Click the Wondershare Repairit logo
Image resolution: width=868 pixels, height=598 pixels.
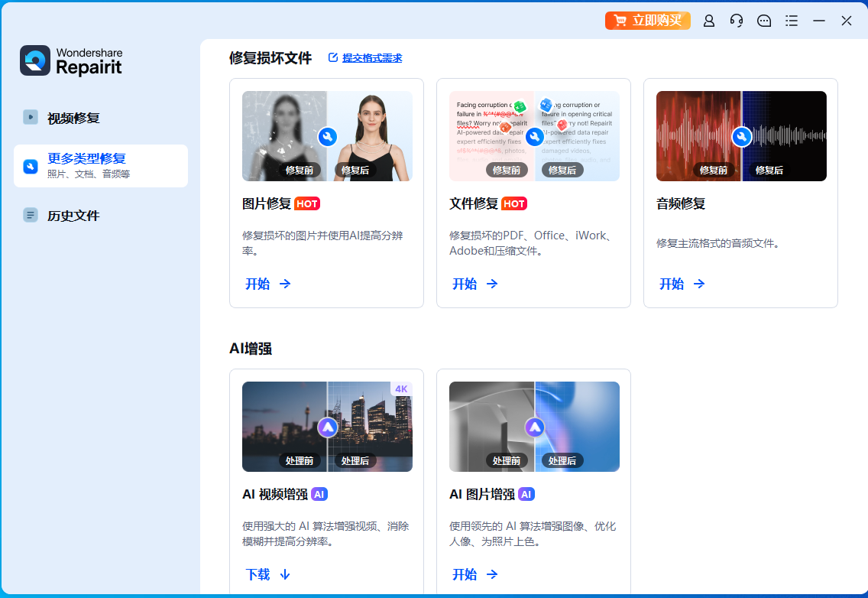point(71,60)
